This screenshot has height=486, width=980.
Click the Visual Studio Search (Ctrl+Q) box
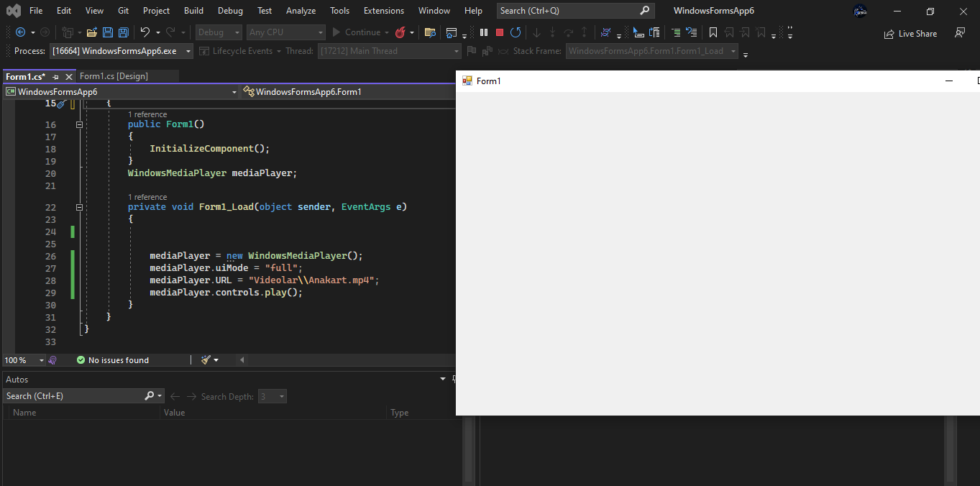pos(568,11)
